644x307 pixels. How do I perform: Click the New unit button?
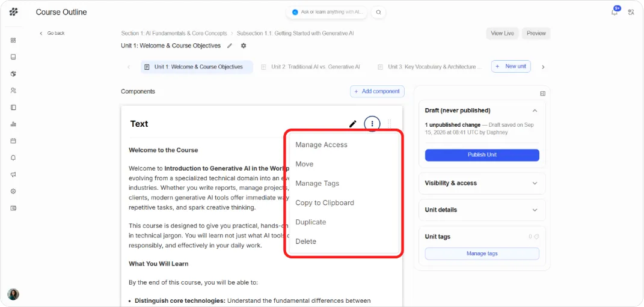(511, 67)
